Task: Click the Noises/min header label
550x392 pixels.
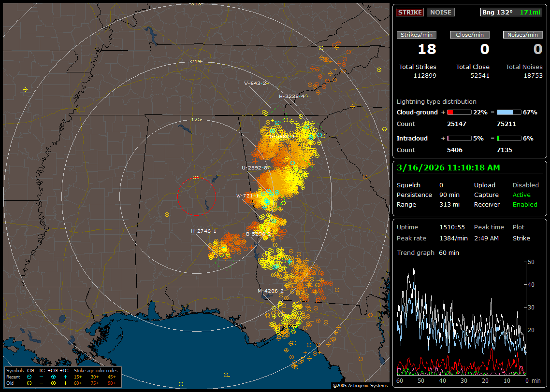Action: pyautogui.click(x=522, y=35)
